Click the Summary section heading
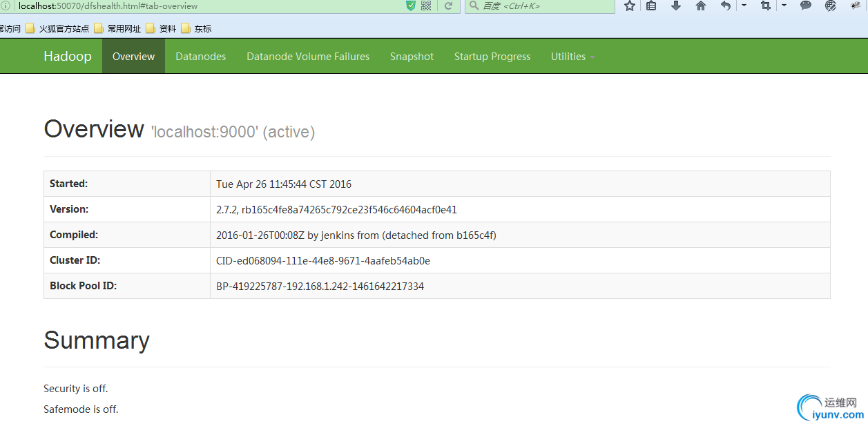 97,340
